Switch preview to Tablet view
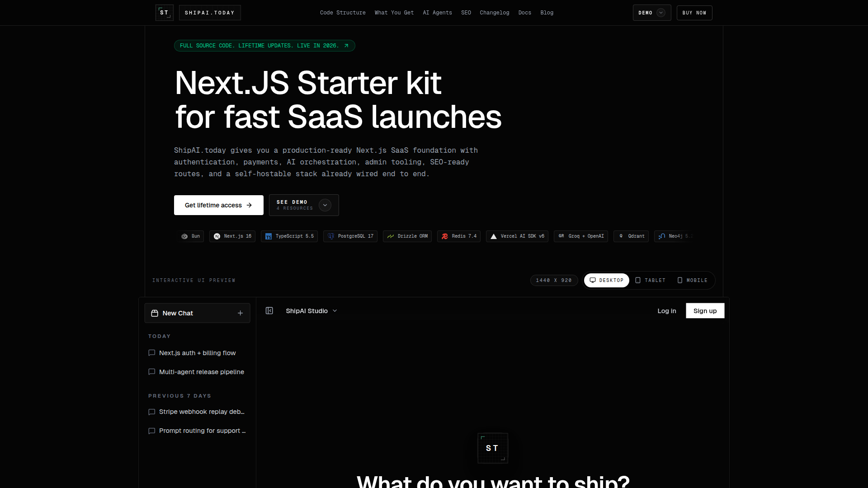Image resolution: width=868 pixels, height=488 pixels. [x=650, y=280]
